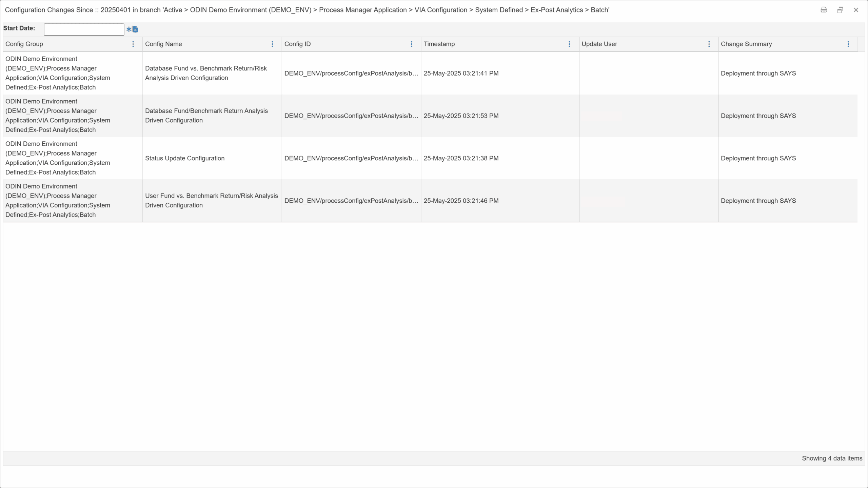Sort by Update User column header
Screen dimensions: 868x488
[599, 44]
